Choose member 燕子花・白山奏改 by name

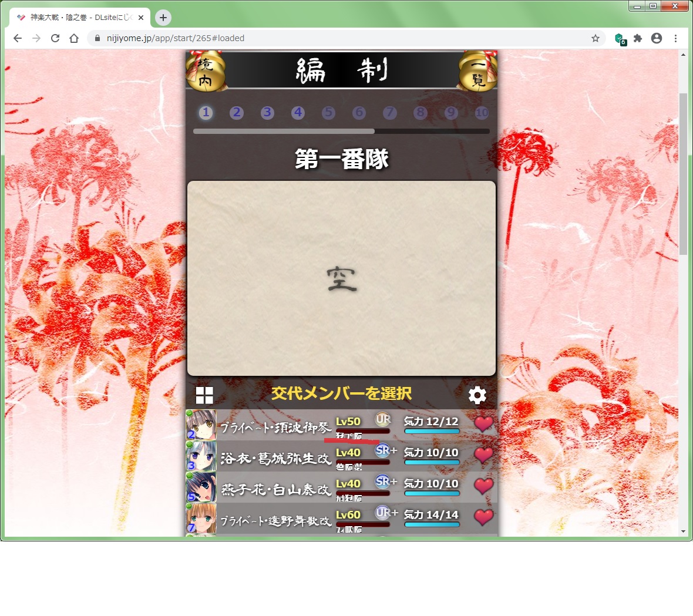(x=275, y=489)
